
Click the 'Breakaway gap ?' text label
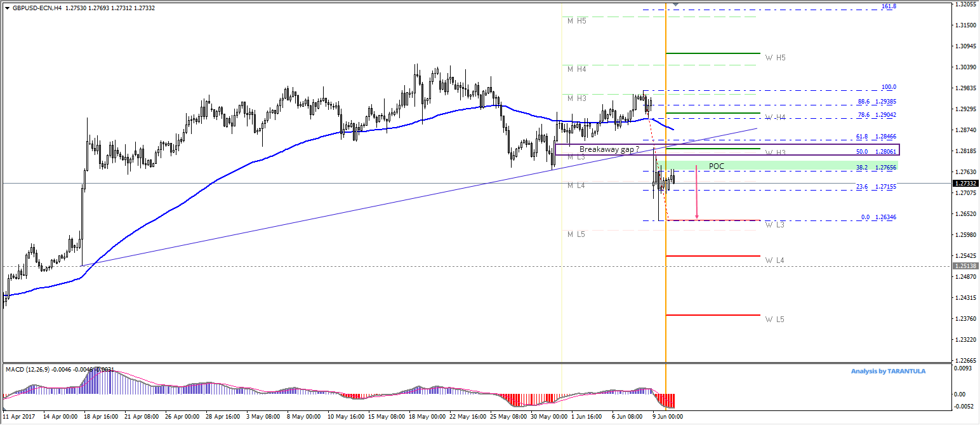(609, 149)
